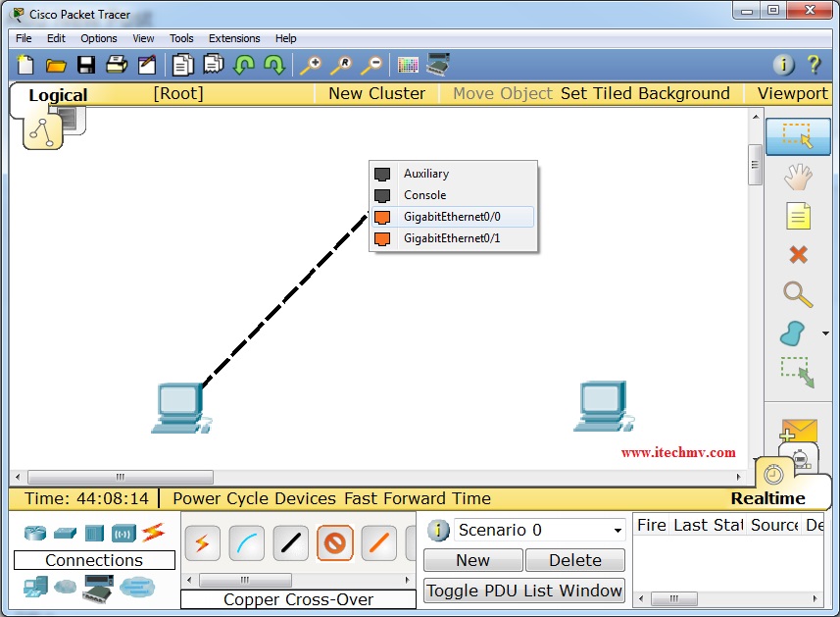Open the Help menu
This screenshot has width=840, height=617.
285,38
